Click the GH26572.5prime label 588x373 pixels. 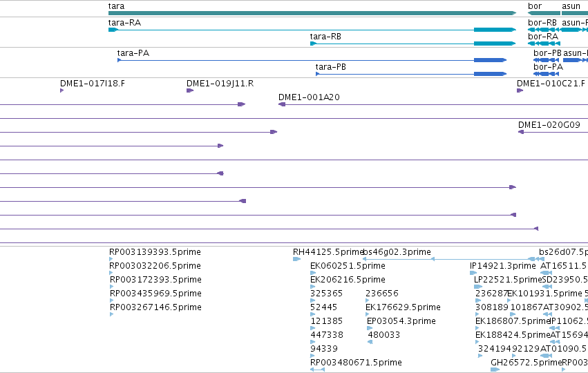point(526,363)
